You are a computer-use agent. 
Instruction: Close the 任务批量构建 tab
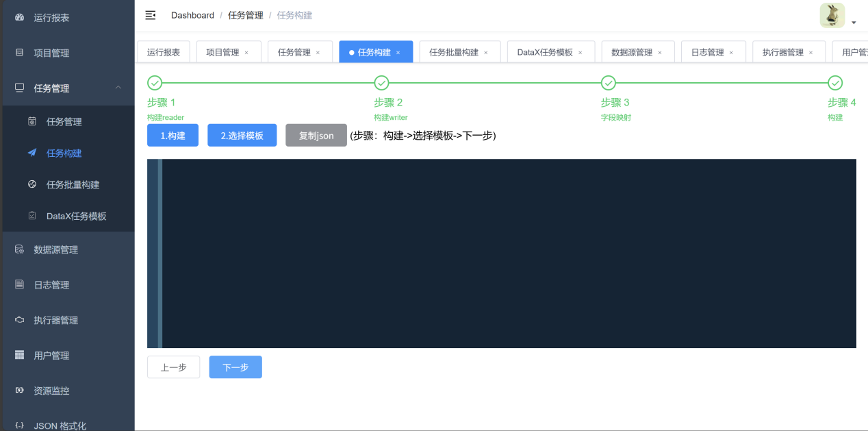point(486,53)
